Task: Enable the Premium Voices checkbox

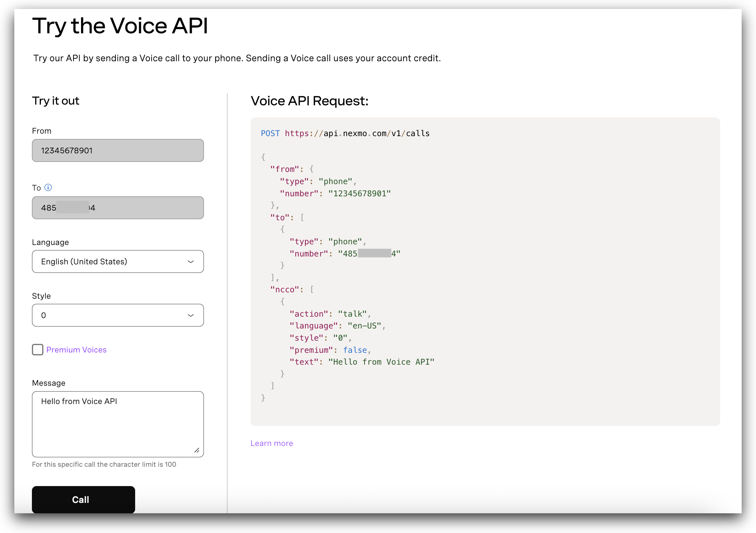Action: pyautogui.click(x=37, y=350)
